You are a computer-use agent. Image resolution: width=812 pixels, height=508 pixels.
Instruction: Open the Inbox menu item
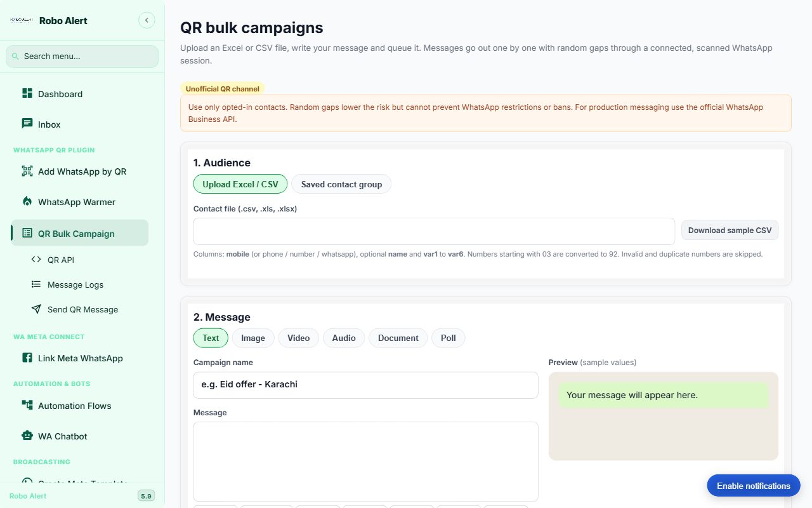tap(80, 124)
